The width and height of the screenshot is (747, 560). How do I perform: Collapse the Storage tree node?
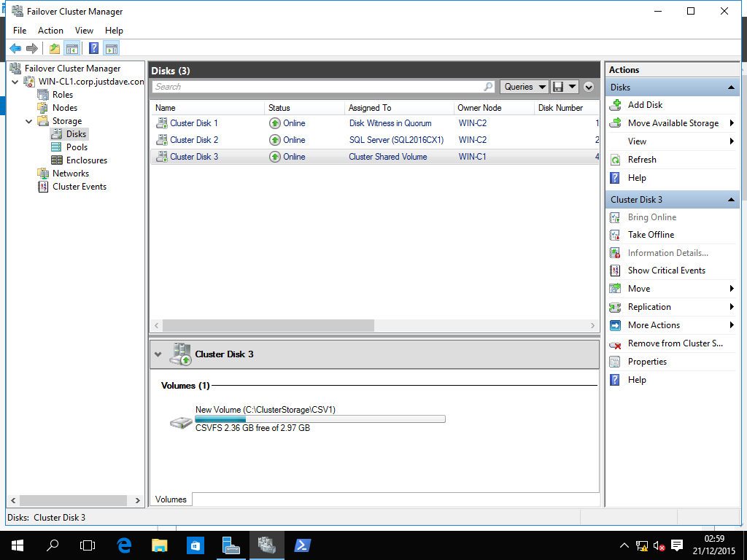(29, 121)
